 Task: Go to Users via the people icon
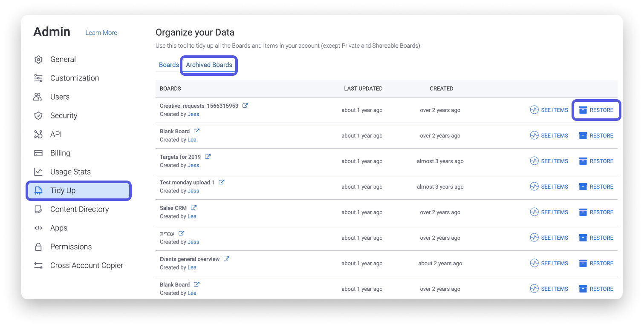coord(38,97)
